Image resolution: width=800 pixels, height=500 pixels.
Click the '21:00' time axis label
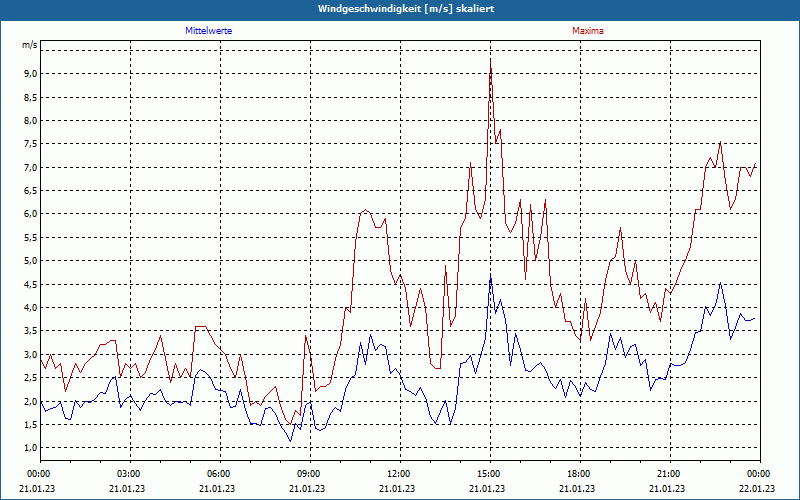point(667,474)
